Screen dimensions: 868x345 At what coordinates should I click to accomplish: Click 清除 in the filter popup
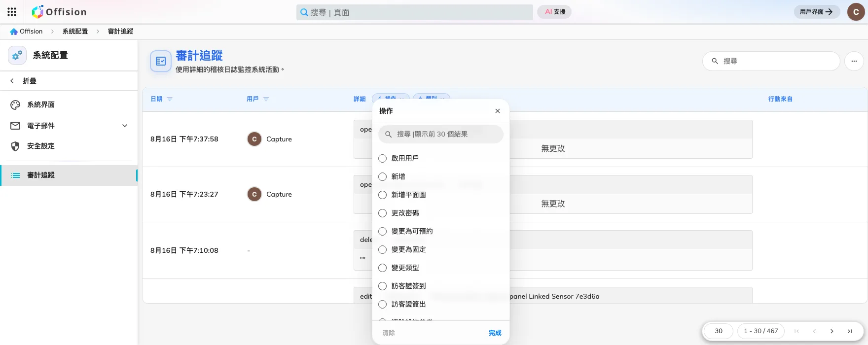389,333
